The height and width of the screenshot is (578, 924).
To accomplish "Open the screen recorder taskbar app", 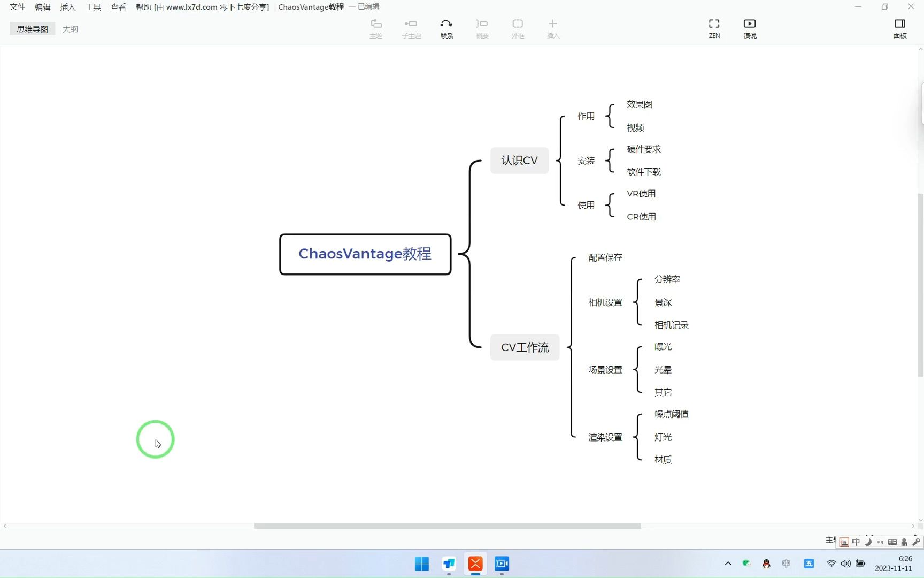I will tap(502, 564).
